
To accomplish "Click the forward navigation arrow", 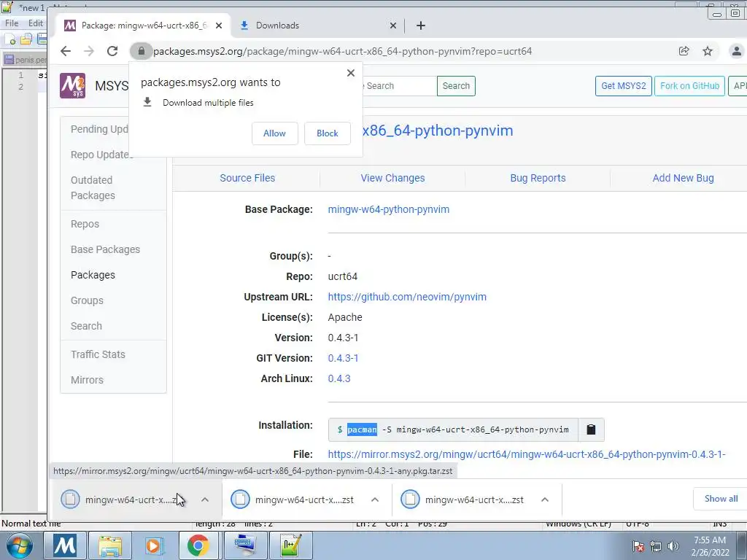I will pos(89,51).
